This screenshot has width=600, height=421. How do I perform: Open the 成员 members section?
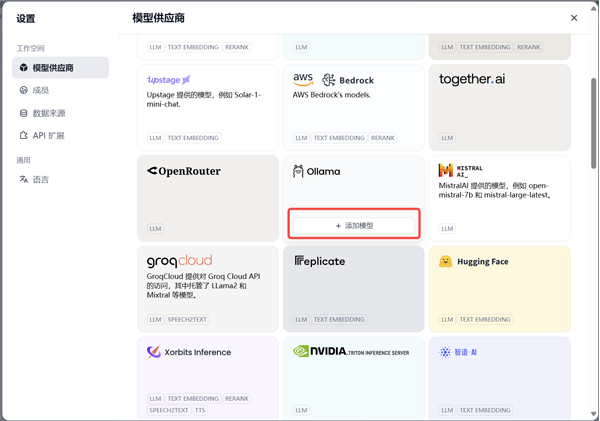(60, 90)
